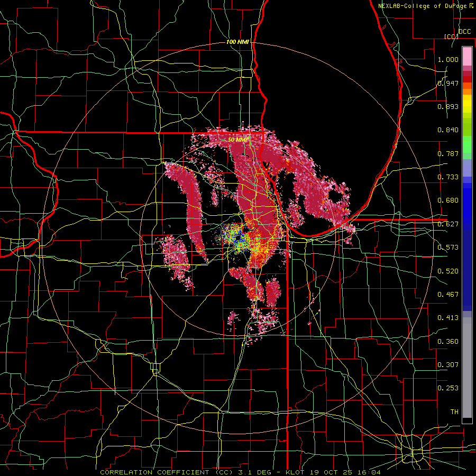Click the 0.573 scale value
The width and height of the screenshot is (476, 476).
coord(448,248)
